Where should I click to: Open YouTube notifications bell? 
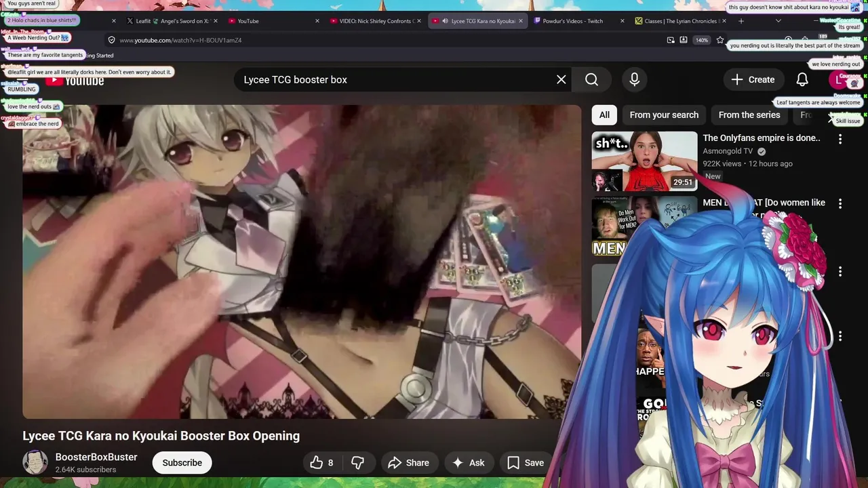802,80
